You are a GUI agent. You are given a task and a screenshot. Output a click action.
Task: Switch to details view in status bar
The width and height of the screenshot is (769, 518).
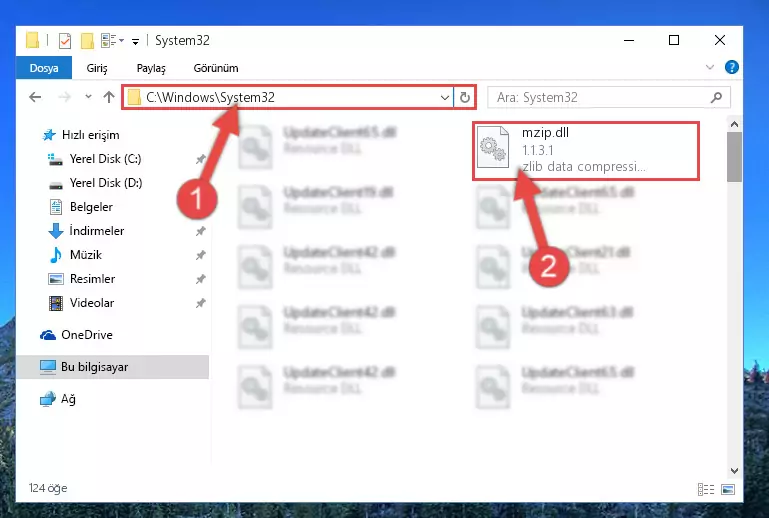706,489
